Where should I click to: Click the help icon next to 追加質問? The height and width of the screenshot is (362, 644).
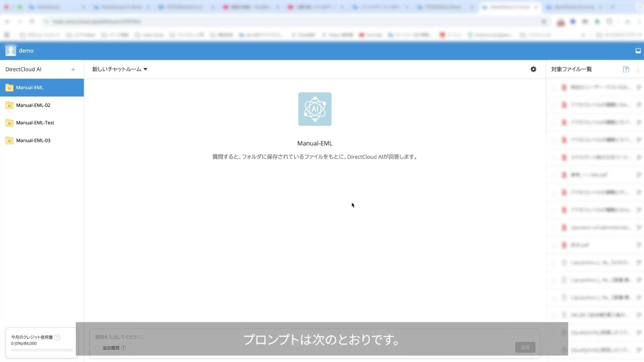coord(123,348)
